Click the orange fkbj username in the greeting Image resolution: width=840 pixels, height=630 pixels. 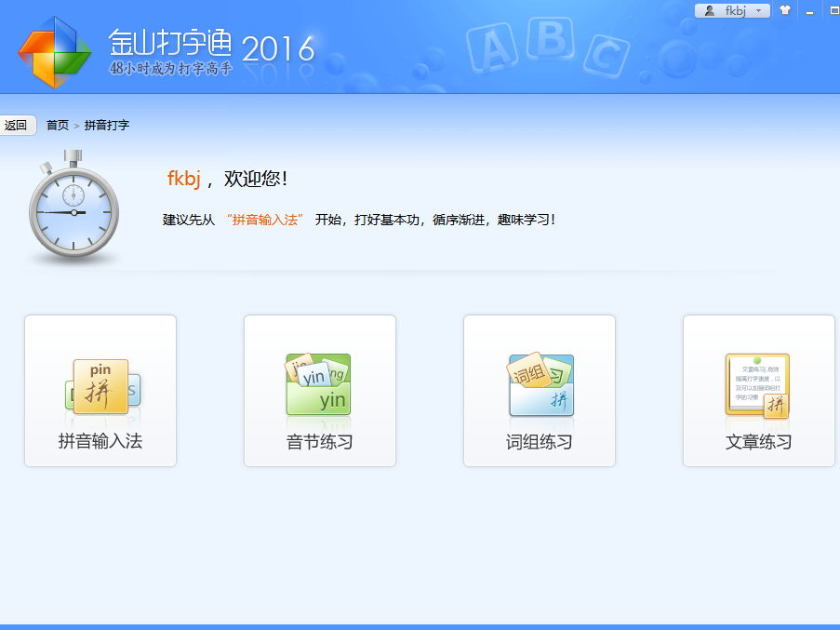[184, 179]
